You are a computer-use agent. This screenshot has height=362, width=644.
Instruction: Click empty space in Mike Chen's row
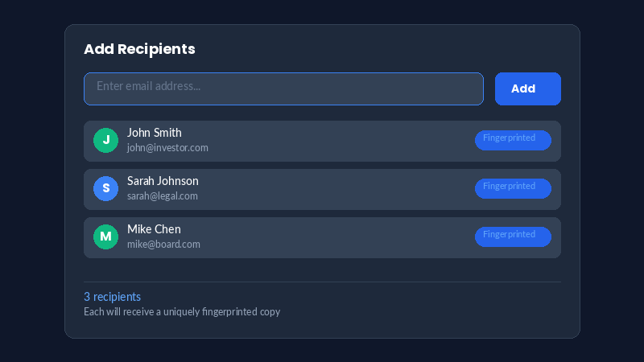click(338, 237)
